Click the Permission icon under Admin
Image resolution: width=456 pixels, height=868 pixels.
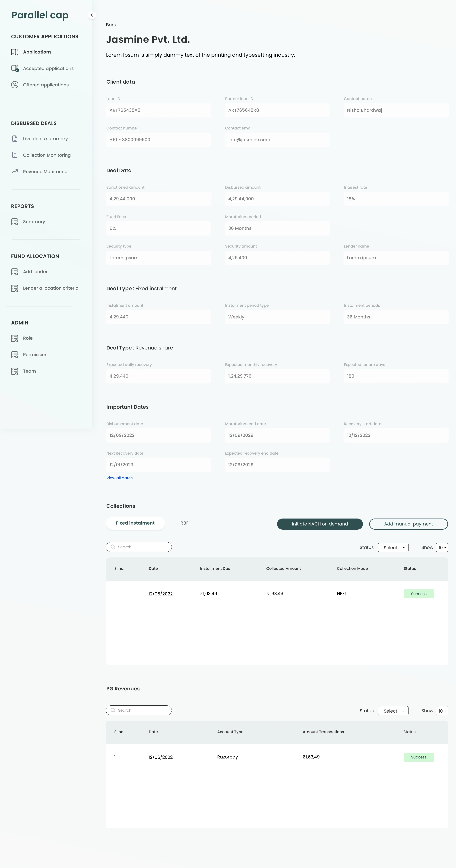click(15, 355)
